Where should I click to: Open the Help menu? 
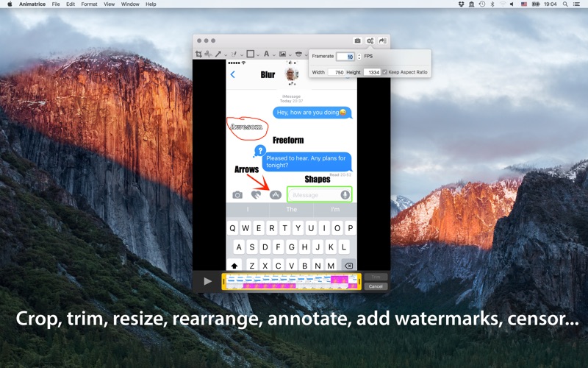pos(151,4)
